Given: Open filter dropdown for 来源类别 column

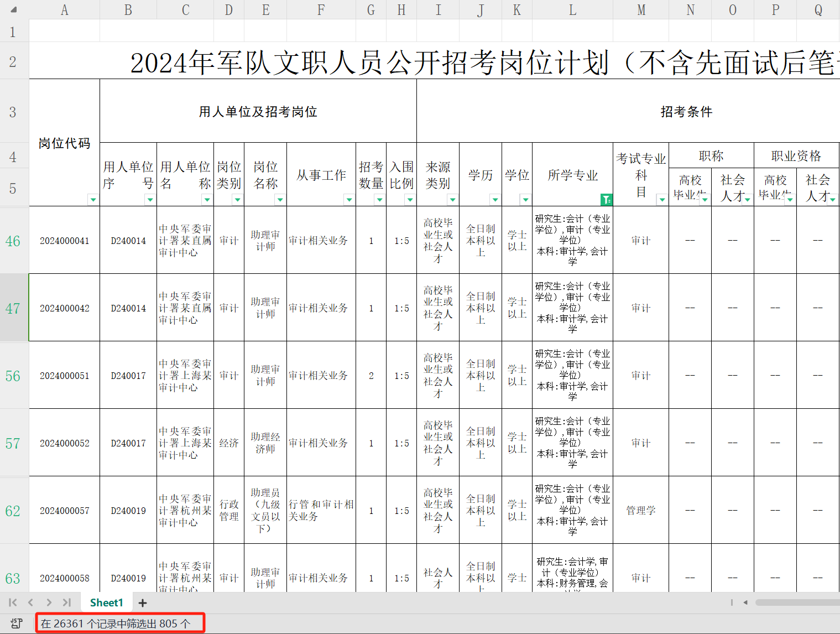Looking at the screenshot, I should click(452, 200).
